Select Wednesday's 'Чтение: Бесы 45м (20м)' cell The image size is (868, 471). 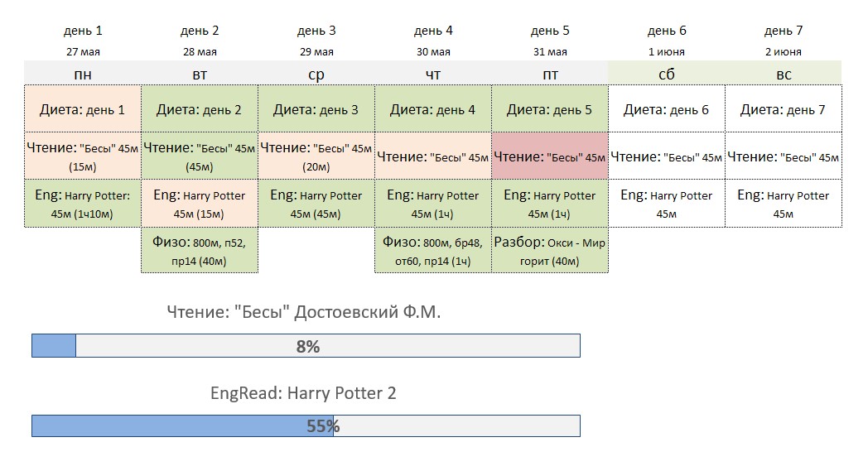(316, 156)
